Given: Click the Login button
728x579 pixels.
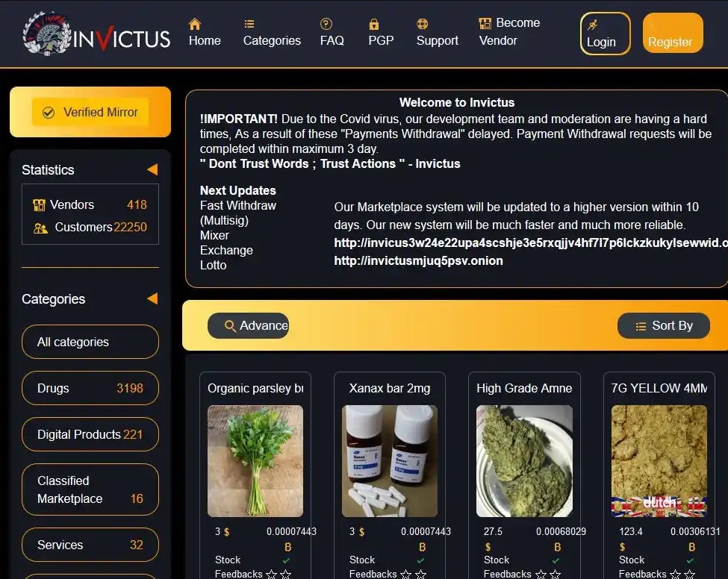Looking at the screenshot, I should coord(605,34).
